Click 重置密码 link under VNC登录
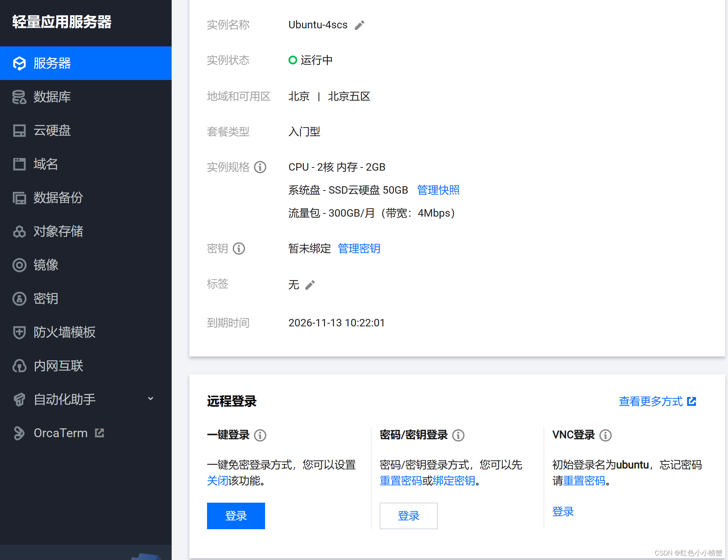 coord(584,481)
